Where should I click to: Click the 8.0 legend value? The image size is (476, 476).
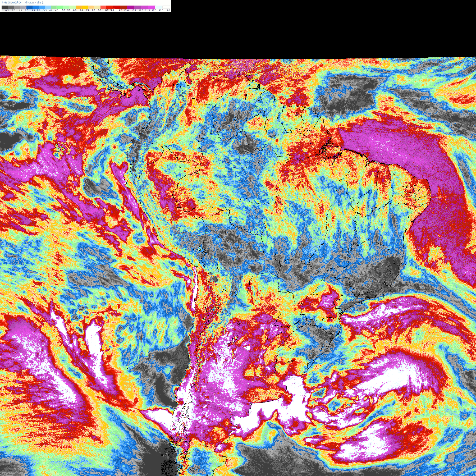click(100, 10)
